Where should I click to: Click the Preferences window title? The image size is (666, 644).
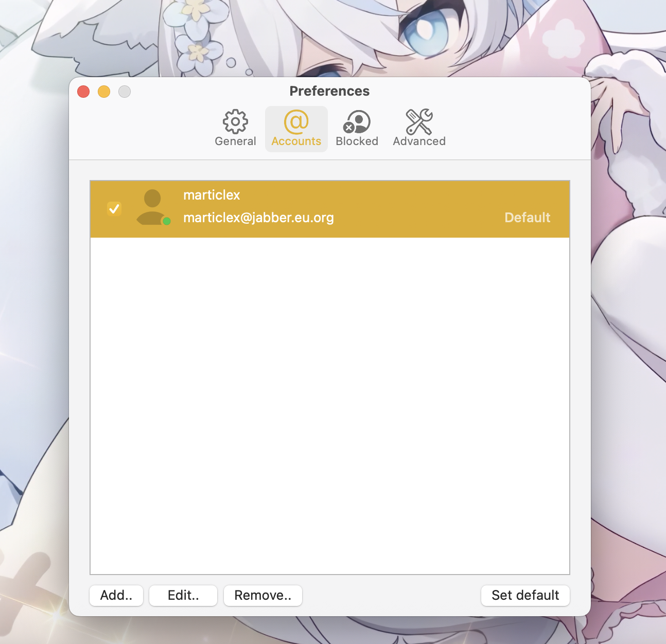click(329, 91)
